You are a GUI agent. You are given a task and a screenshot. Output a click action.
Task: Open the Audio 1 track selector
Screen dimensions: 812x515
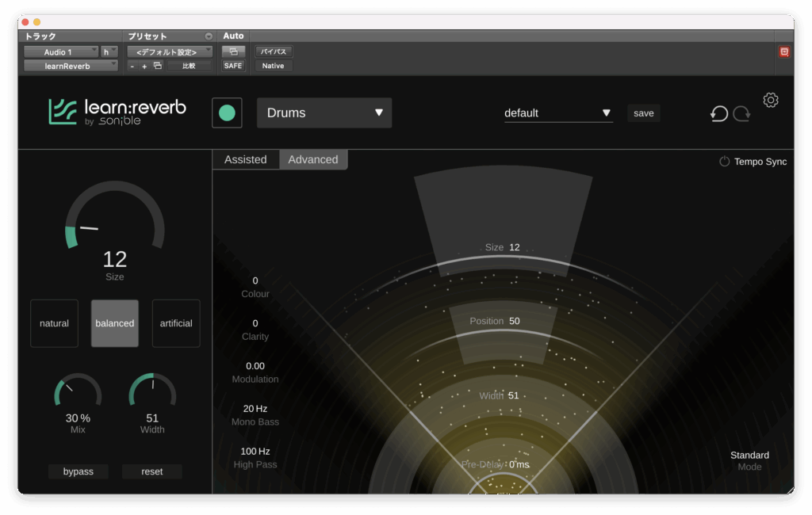click(x=61, y=51)
